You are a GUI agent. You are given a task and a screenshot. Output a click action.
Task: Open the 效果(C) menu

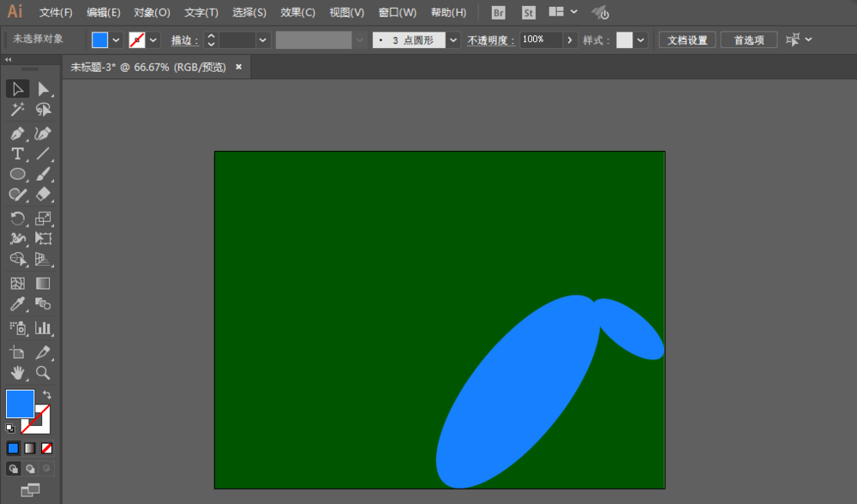(x=298, y=13)
